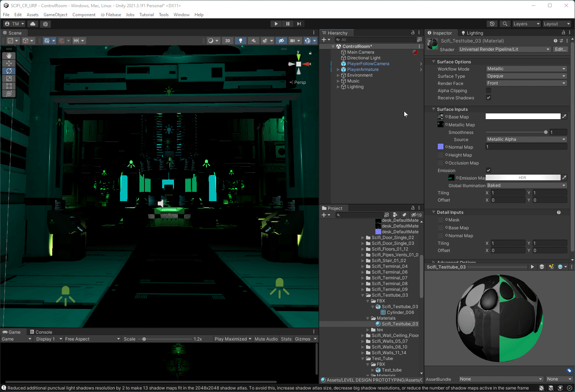The height and width of the screenshot is (392, 575).
Task: Select Main Camera in Hierarchy
Action: pos(361,52)
